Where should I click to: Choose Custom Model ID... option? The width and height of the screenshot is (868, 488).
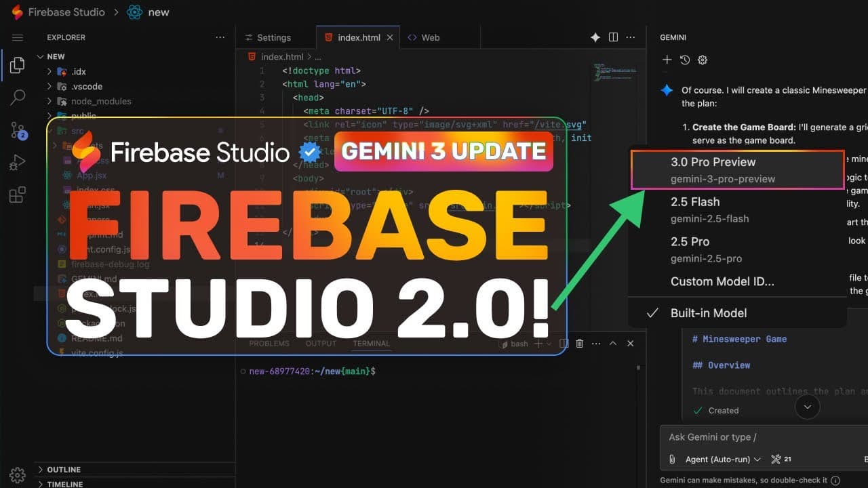pos(738,281)
